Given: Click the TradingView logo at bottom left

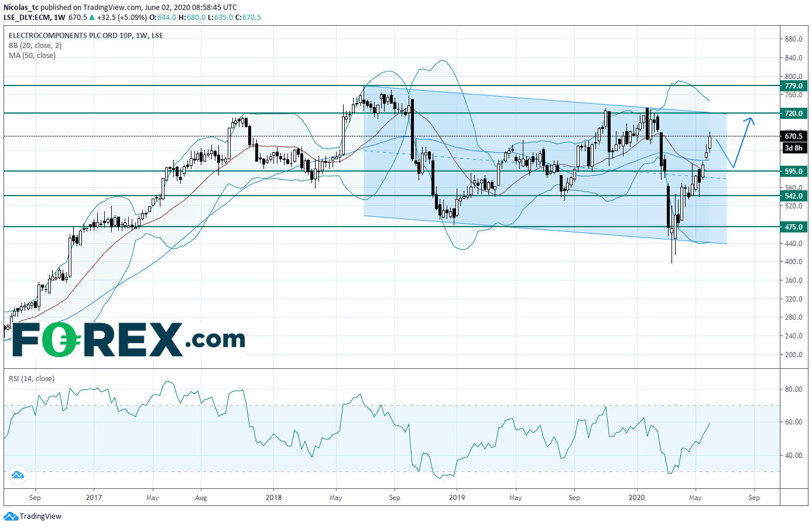Looking at the screenshot, I should pos(33,516).
